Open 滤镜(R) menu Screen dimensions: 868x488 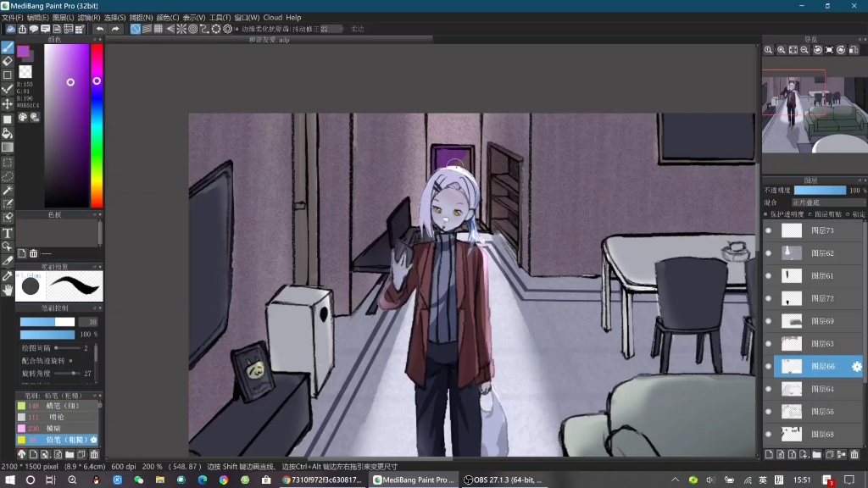[x=88, y=18]
